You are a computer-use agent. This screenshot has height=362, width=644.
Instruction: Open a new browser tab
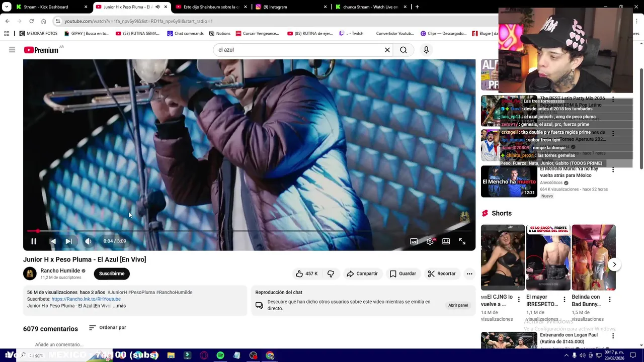coord(417,7)
